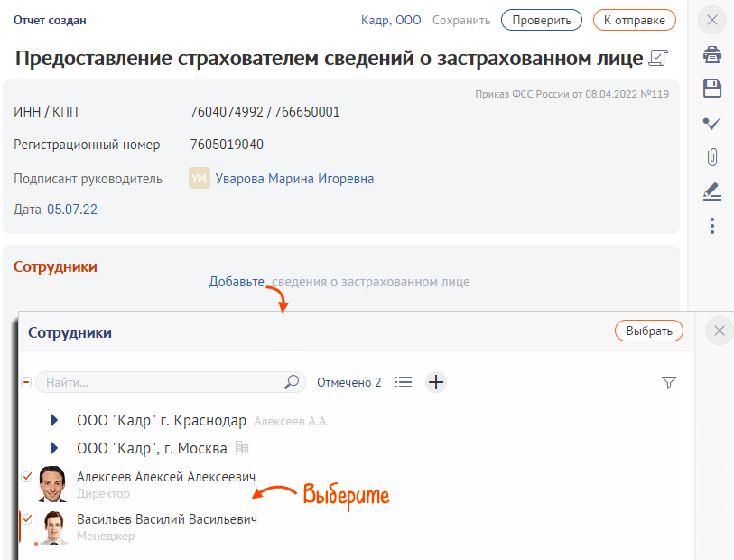The width and height of the screenshot is (734, 560).
Task: Open the funnel filter icon
Action: tap(669, 383)
